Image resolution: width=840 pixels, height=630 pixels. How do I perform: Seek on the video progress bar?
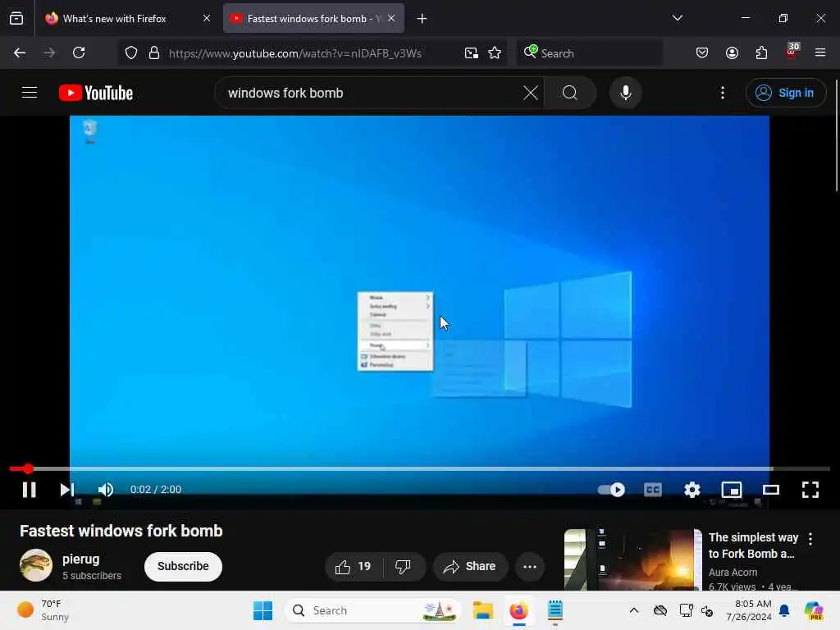pos(419,468)
